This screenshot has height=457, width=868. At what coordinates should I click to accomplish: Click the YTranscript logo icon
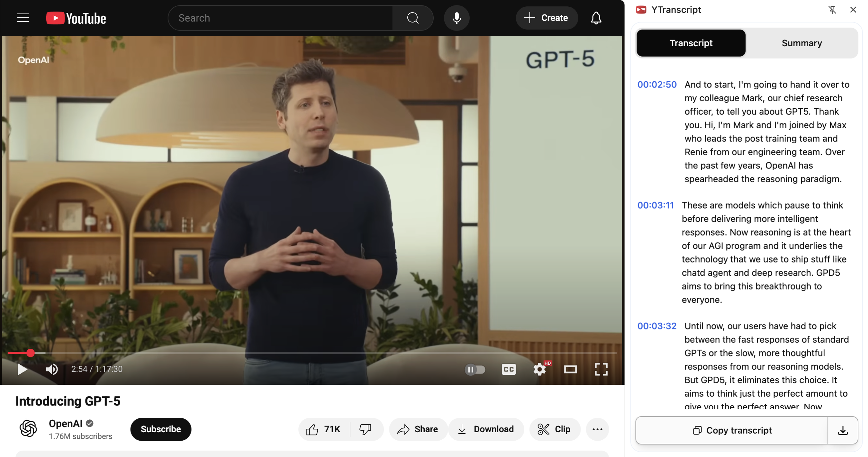641,10
